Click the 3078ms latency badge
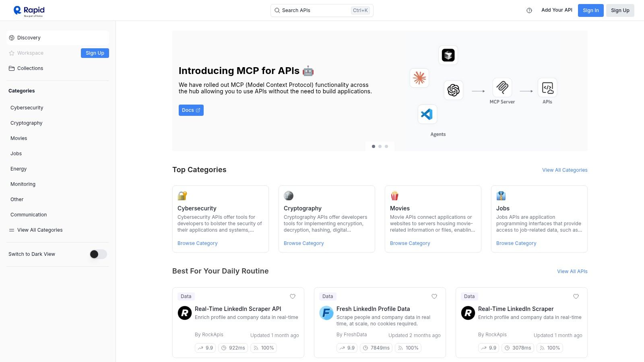This screenshot has height=362, width=644. click(518, 348)
